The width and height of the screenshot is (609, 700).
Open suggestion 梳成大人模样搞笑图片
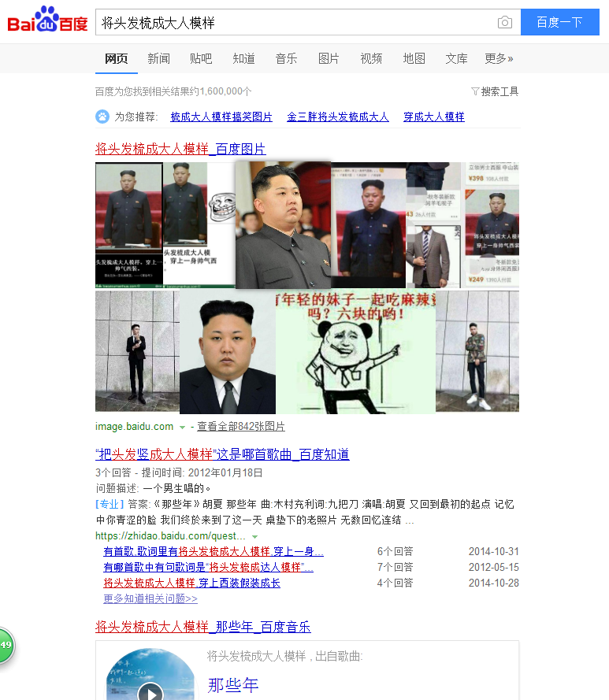point(221,117)
